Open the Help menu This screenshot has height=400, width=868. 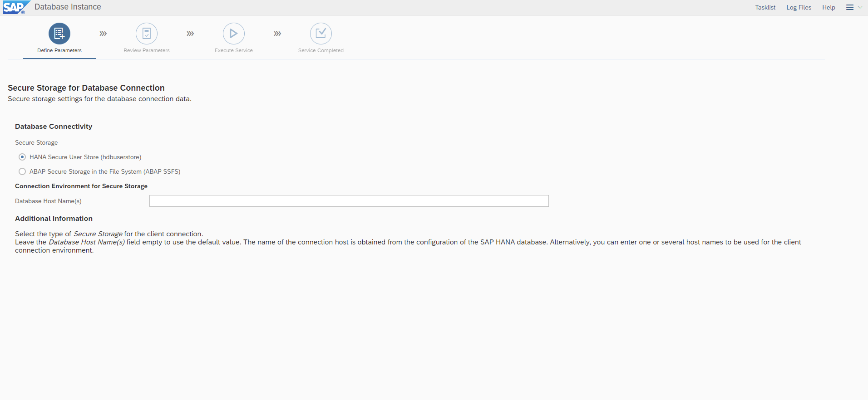coord(829,7)
